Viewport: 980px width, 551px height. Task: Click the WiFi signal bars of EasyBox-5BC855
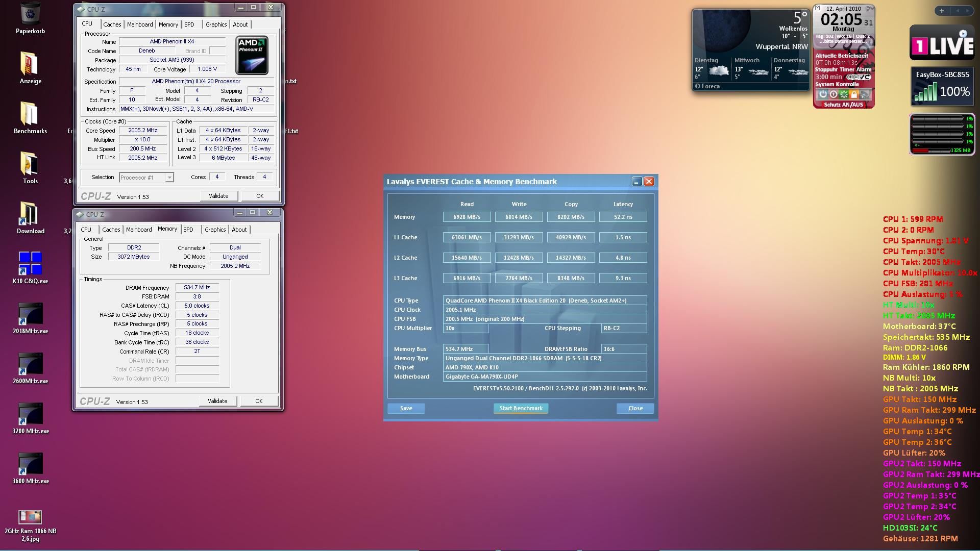926,92
